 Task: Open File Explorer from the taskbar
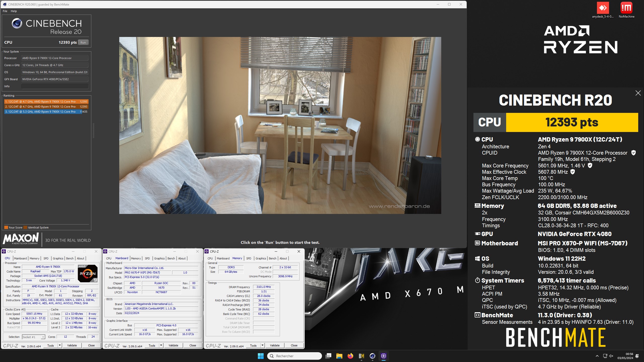click(339, 356)
